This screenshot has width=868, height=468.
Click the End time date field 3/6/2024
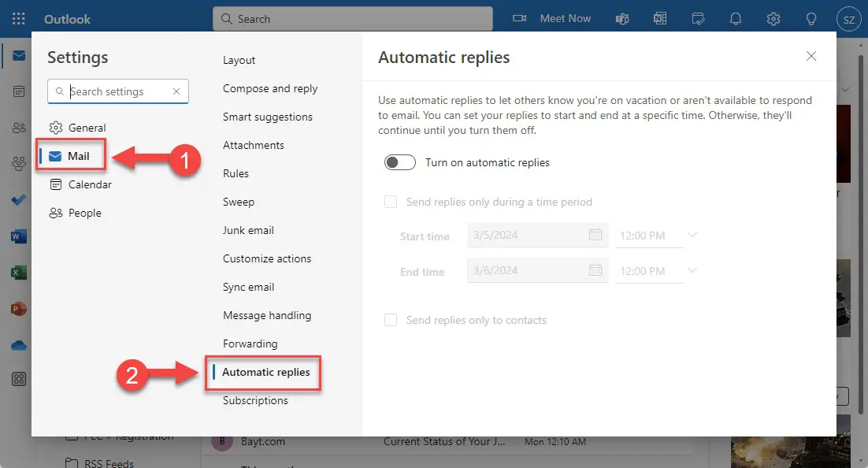point(537,270)
